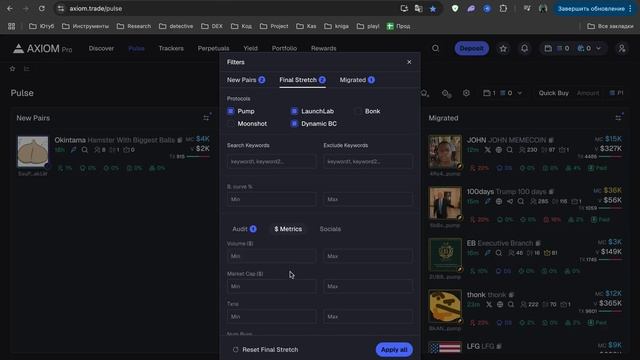
Task: Switch to Final Stretch filter tab
Action: [302, 80]
